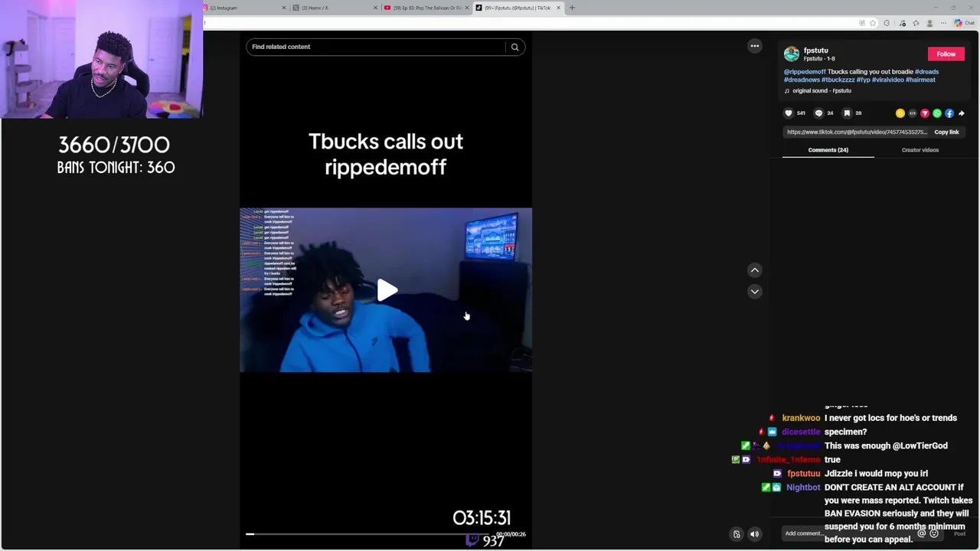Toggle the video mute speaker icon
This screenshot has height=551, width=980.
tap(754, 534)
